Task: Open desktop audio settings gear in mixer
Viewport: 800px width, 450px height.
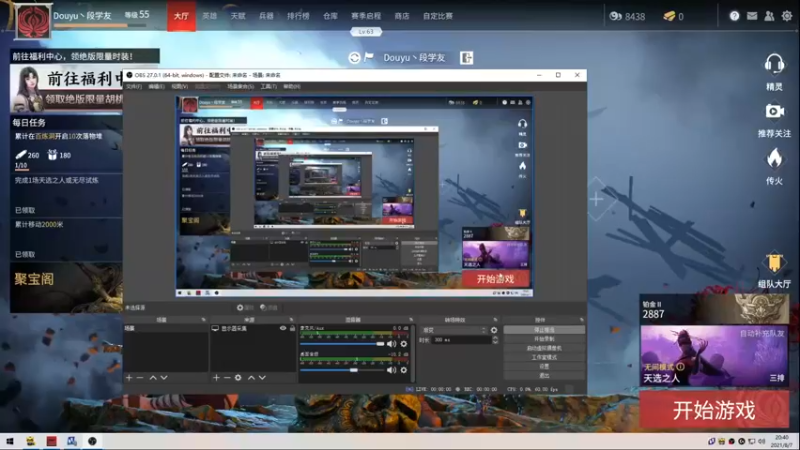Action: 404,370
